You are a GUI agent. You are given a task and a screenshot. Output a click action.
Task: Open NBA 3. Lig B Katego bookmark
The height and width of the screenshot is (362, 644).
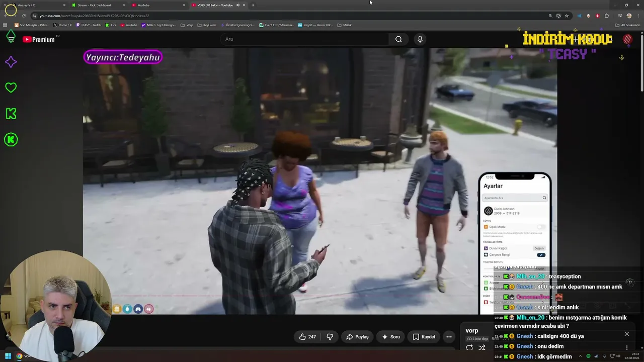click(158, 25)
